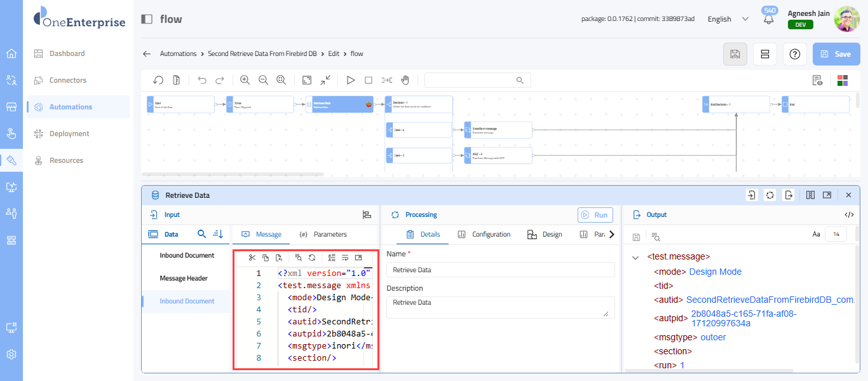The image size is (868, 381).
Task: Click the zoom in magnifier on flow toolbar
Action: click(245, 80)
